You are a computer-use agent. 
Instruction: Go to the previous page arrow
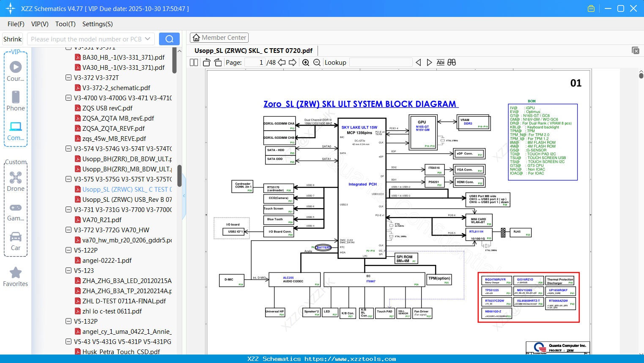[282, 63]
